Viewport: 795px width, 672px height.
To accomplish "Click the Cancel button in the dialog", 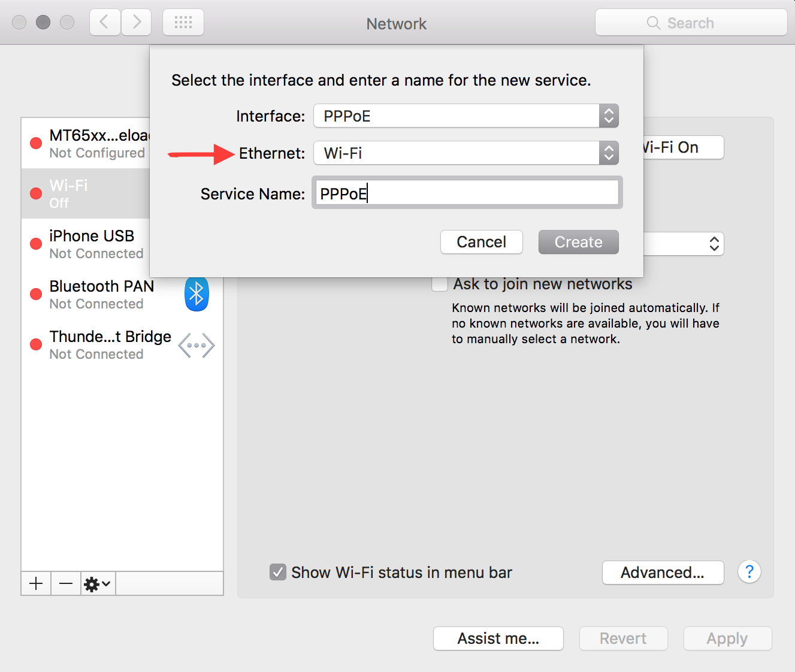I will [x=482, y=242].
